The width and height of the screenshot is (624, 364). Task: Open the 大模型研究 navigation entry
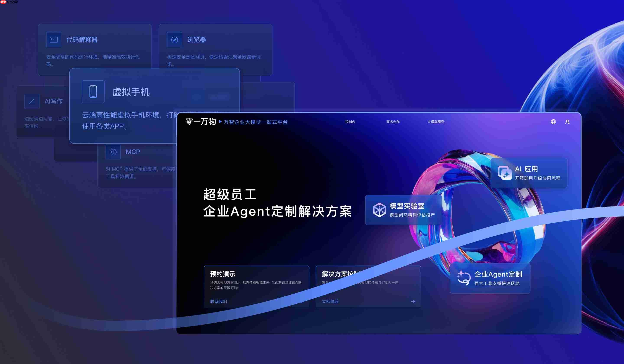(436, 122)
